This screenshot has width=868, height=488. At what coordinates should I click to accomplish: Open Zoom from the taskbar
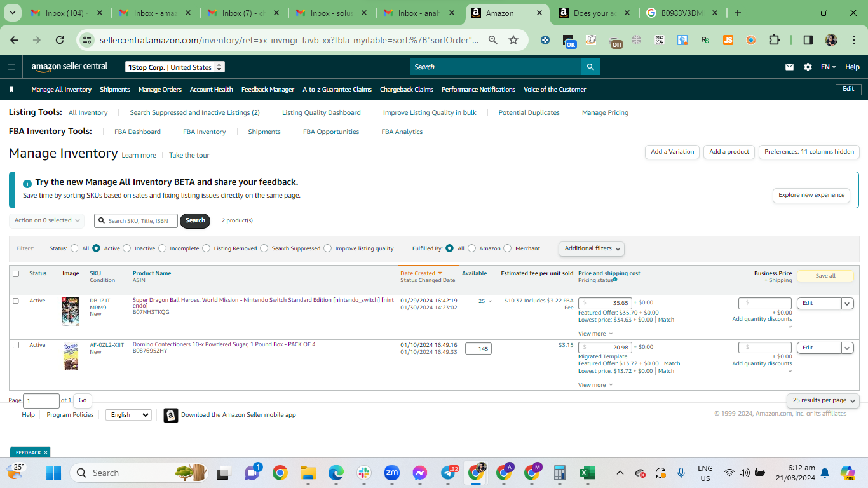tap(392, 473)
